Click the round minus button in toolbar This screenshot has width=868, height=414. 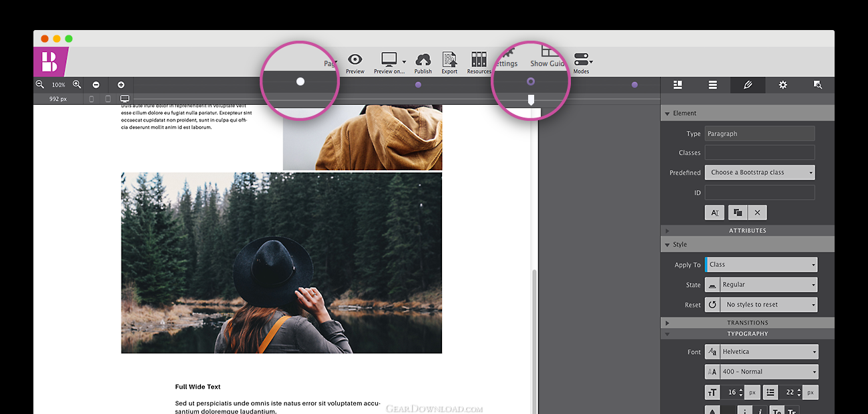[96, 85]
